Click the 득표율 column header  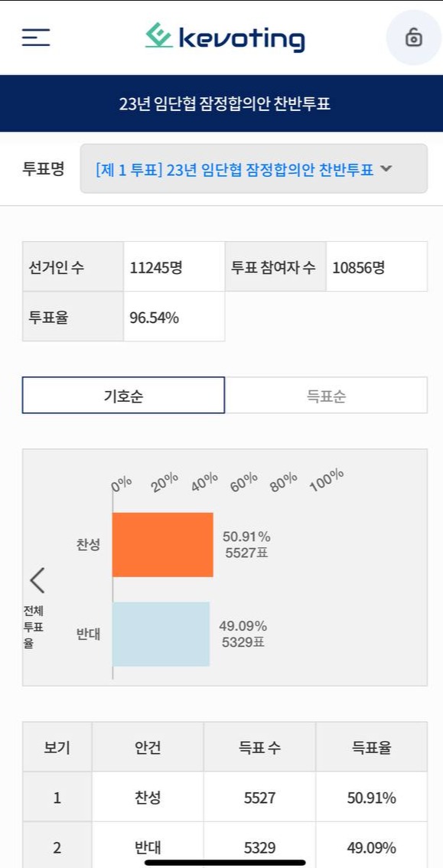372,747
